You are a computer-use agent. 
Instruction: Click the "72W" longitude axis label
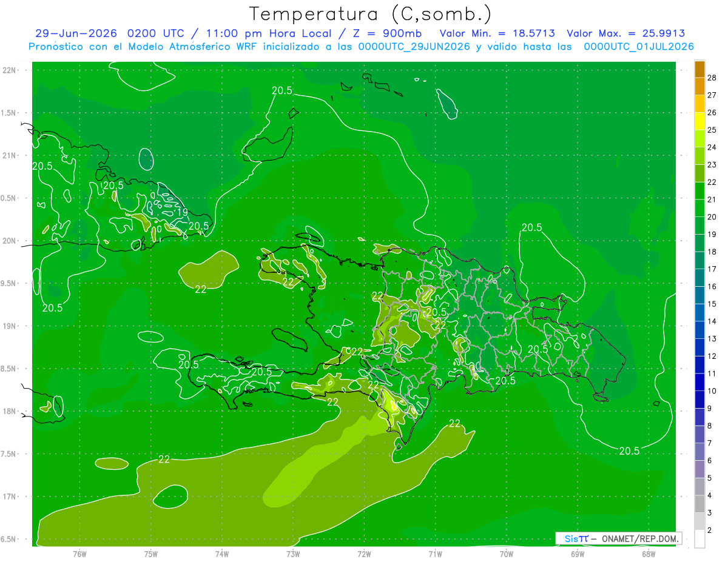(x=364, y=553)
